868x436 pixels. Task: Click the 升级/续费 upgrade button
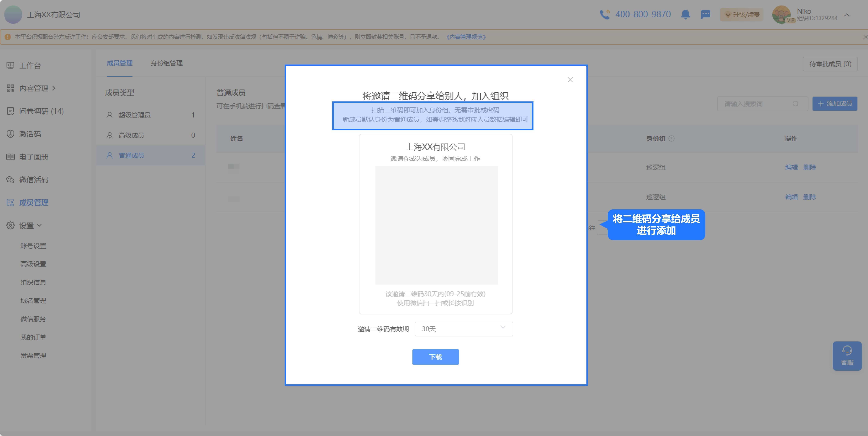(x=742, y=15)
